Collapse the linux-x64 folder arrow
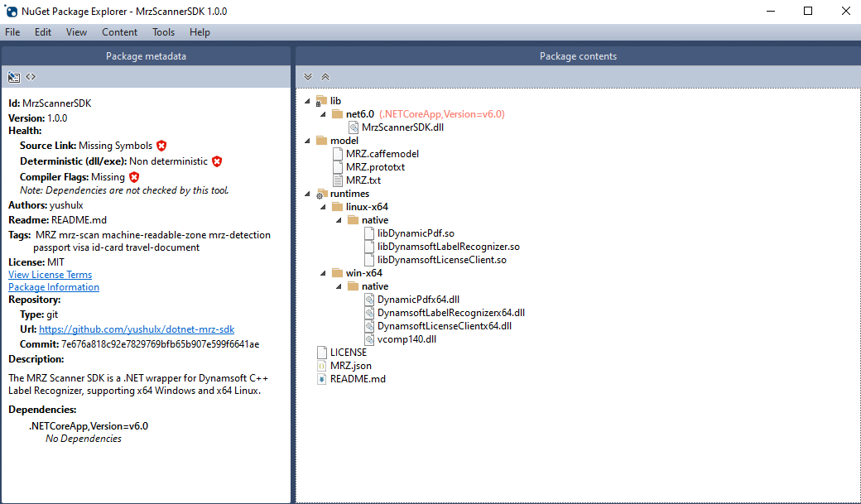 (x=325, y=207)
